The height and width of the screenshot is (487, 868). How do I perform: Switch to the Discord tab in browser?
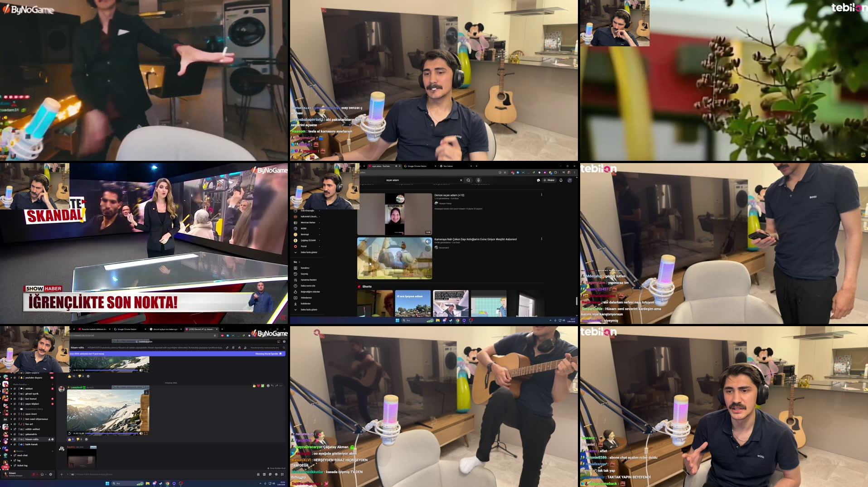(200, 329)
